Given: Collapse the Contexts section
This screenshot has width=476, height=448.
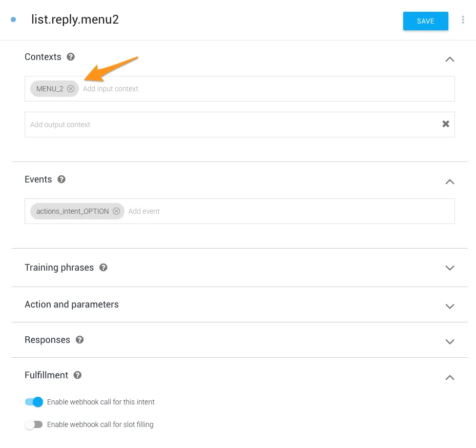Looking at the screenshot, I should (x=450, y=59).
